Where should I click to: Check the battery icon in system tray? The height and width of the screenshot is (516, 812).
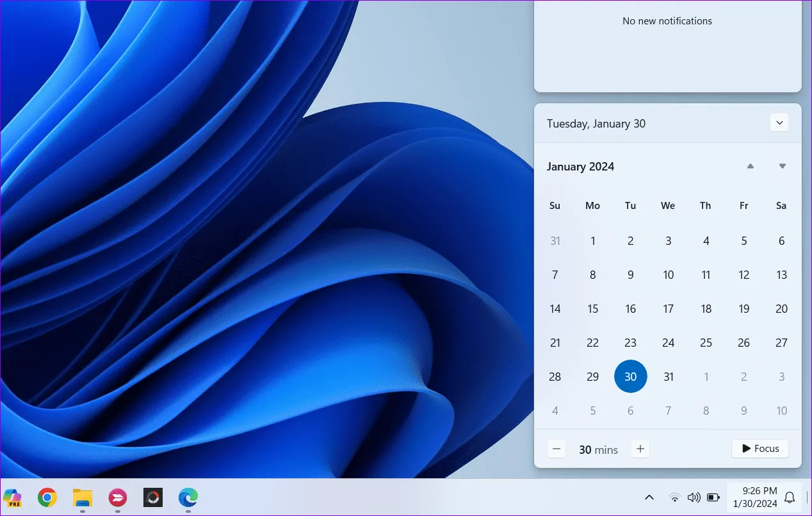click(713, 497)
